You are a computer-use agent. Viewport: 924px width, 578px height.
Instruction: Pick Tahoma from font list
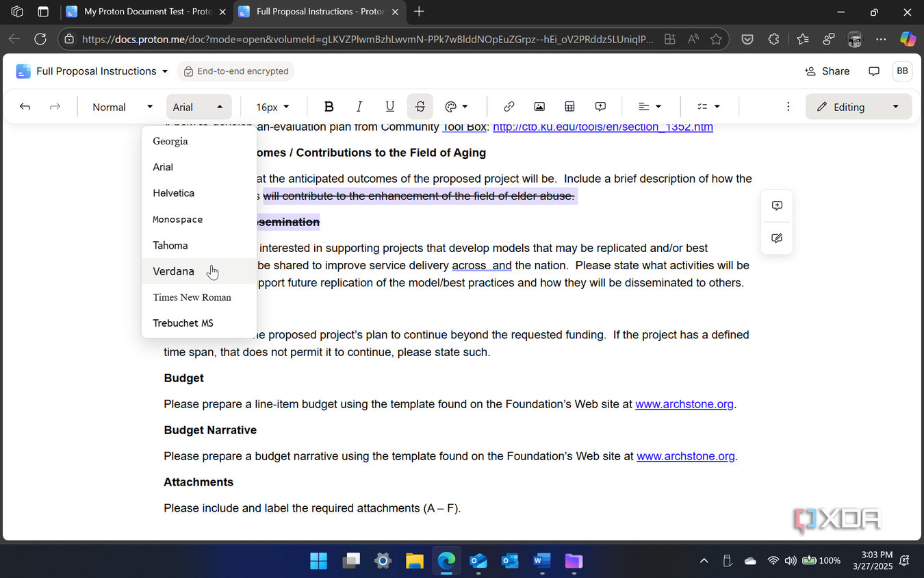coord(198,245)
